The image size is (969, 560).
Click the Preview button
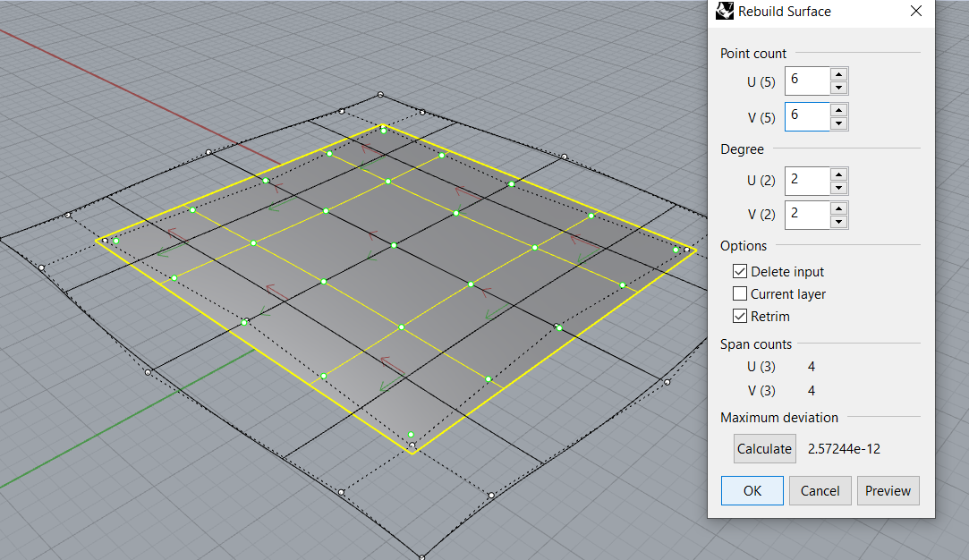888,491
